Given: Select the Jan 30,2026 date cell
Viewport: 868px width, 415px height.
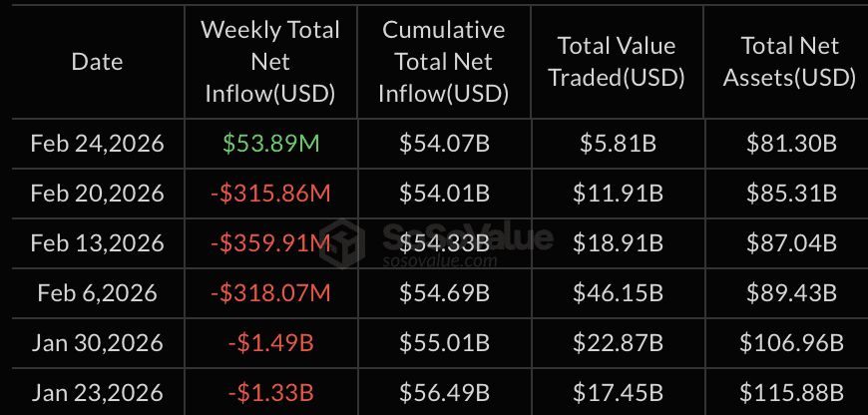Looking at the screenshot, I should 98,343.
